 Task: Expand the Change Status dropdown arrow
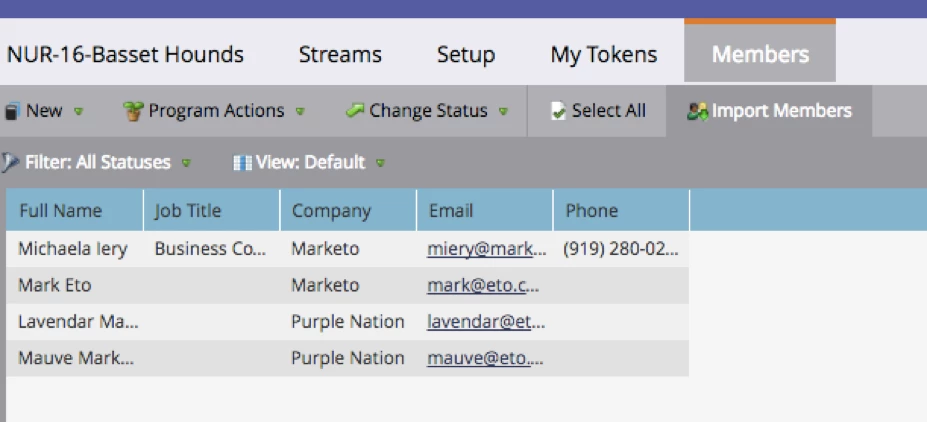[x=503, y=111]
